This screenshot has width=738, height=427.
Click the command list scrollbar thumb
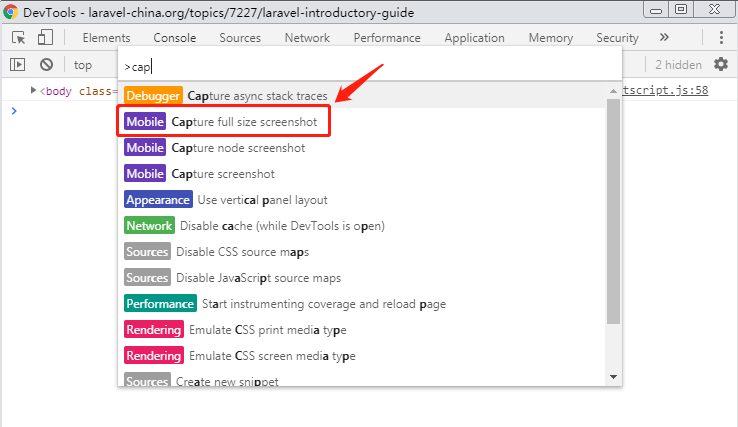pos(613,211)
